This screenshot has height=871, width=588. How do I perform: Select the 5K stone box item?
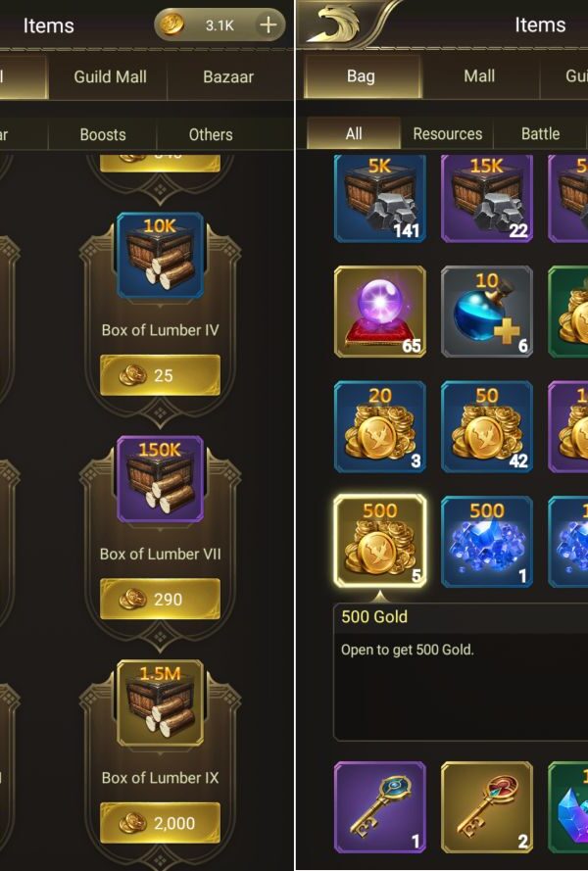pos(380,198)
